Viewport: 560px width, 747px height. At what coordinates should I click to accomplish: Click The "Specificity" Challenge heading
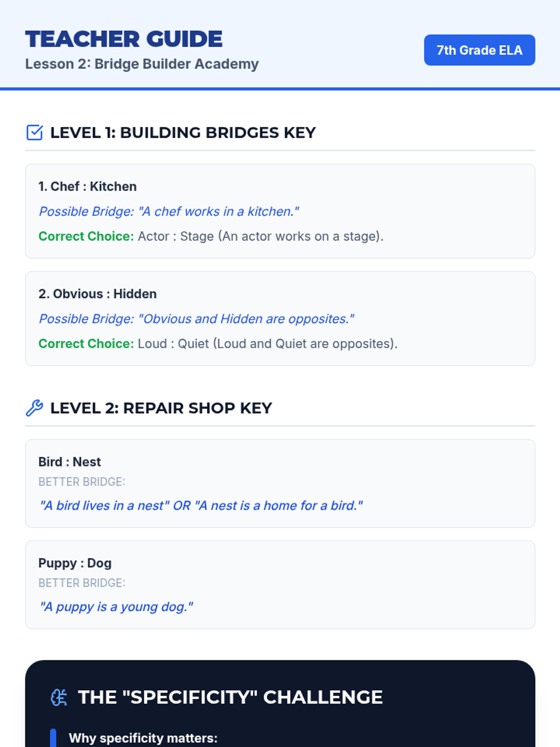(230, 698)
